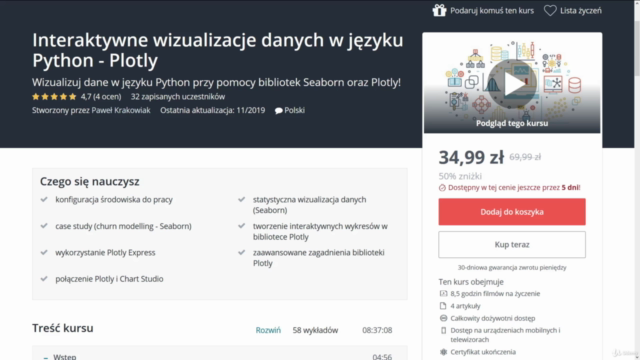Click checkmark beside case study churn modelling

44,226
